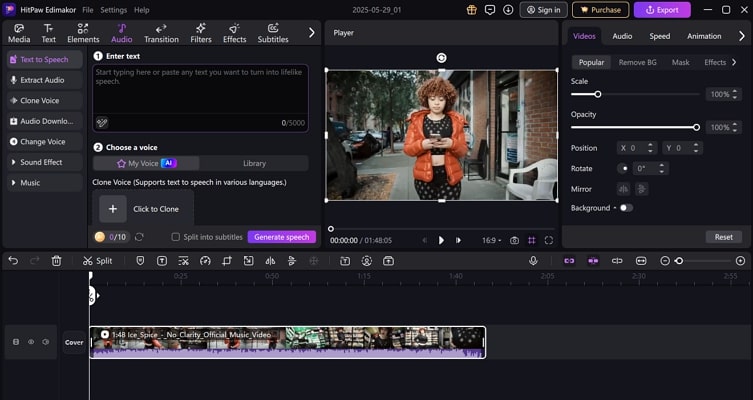The width and height of the screenshot is (753, 400).
Task: Open the download center icon
Action: tap(508, 10)
